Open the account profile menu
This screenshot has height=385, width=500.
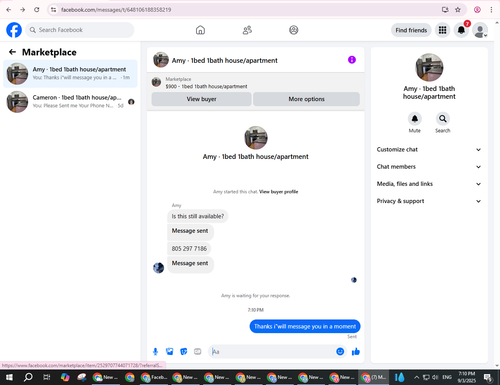click(480, 30)
